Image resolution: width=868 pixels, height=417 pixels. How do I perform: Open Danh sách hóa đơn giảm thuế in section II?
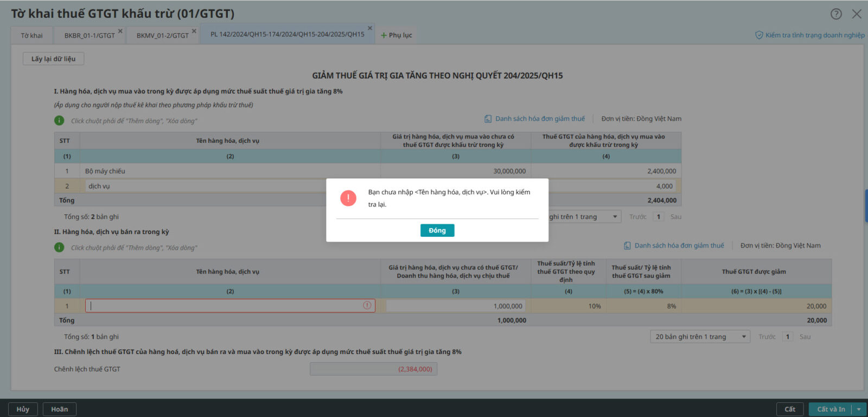[x=679, y=246]
